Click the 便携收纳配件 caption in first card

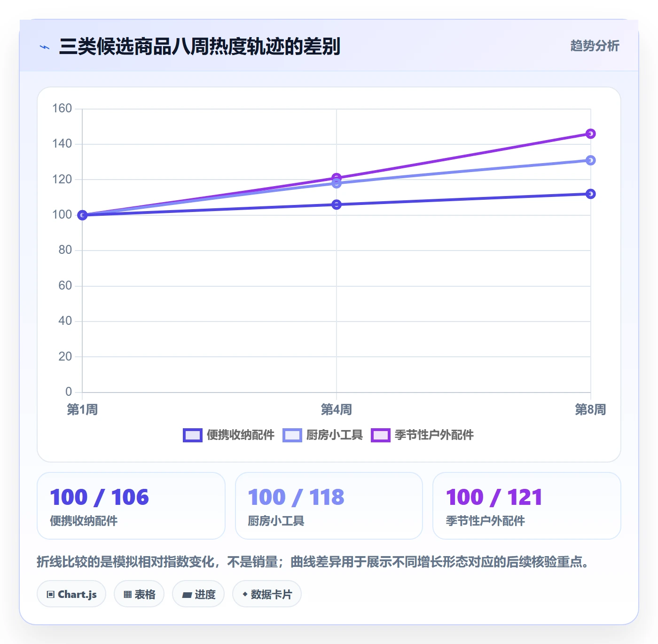(84, 521)
